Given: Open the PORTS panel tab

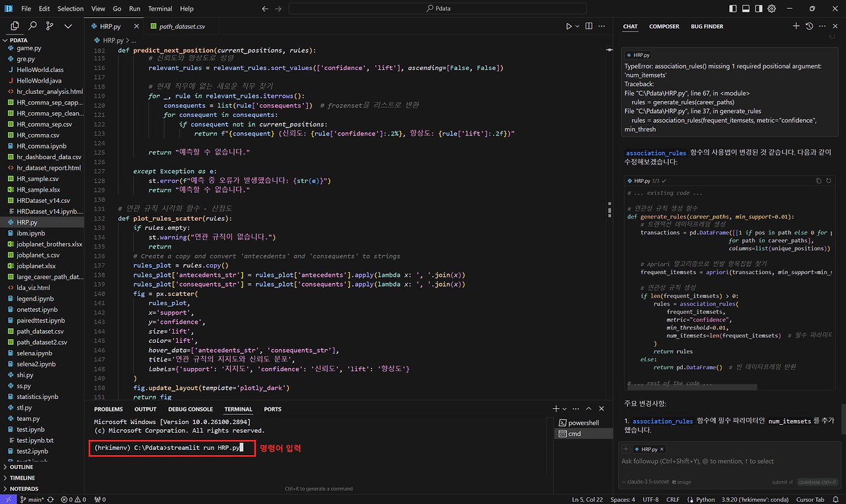Looking at the screenshot, I should (x=272, y=410).
